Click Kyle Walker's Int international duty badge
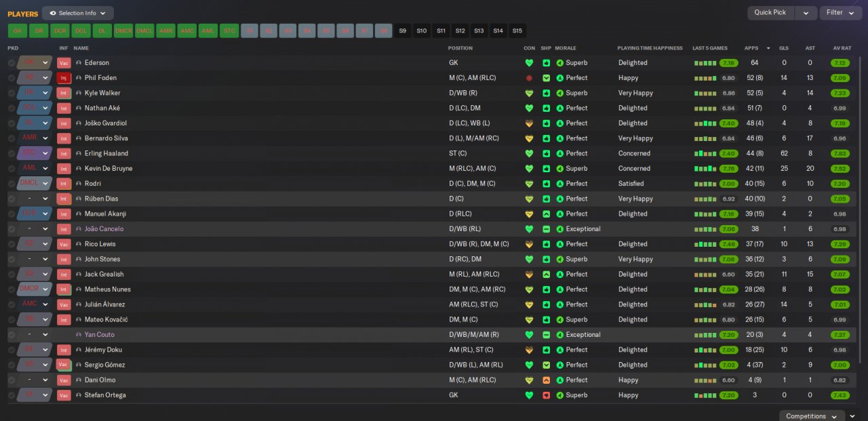This screenshot has width=868, height=421. click(64, 93)
